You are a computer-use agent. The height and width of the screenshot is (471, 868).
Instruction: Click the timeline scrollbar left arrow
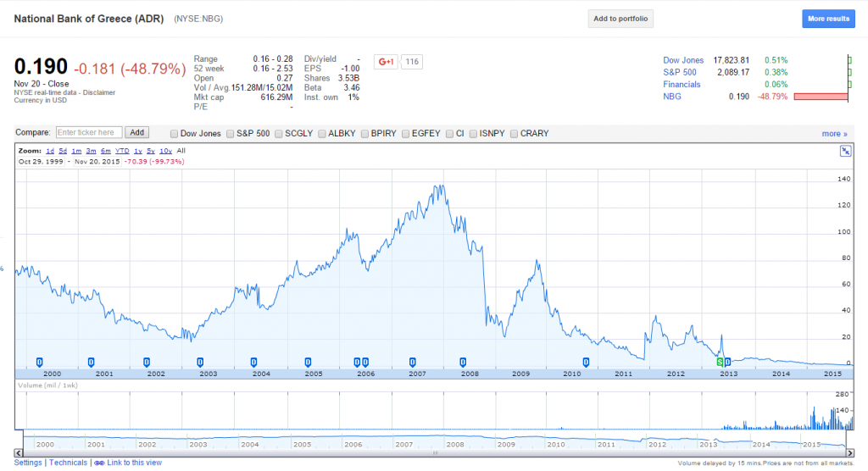(x=19, y=452)
